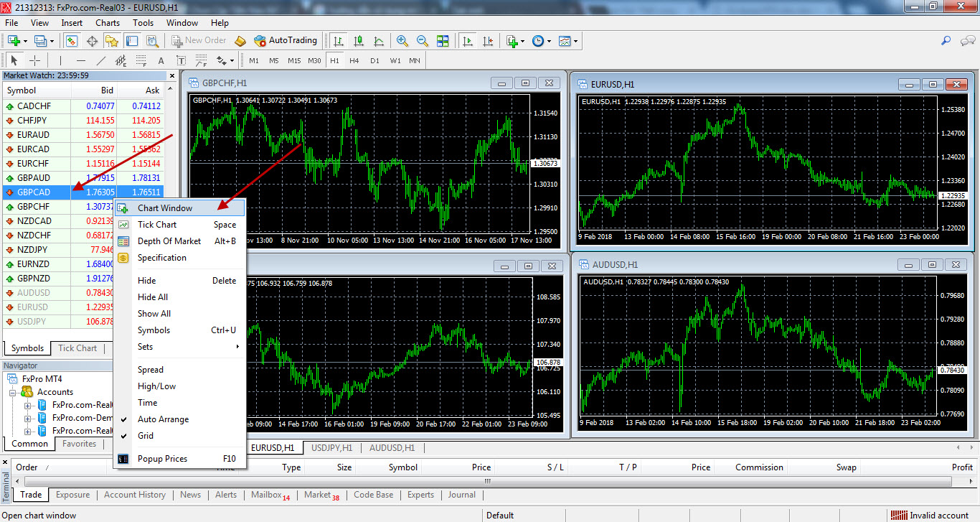
Task: Open the New Chart dropdown button
Action: (17, 41)
